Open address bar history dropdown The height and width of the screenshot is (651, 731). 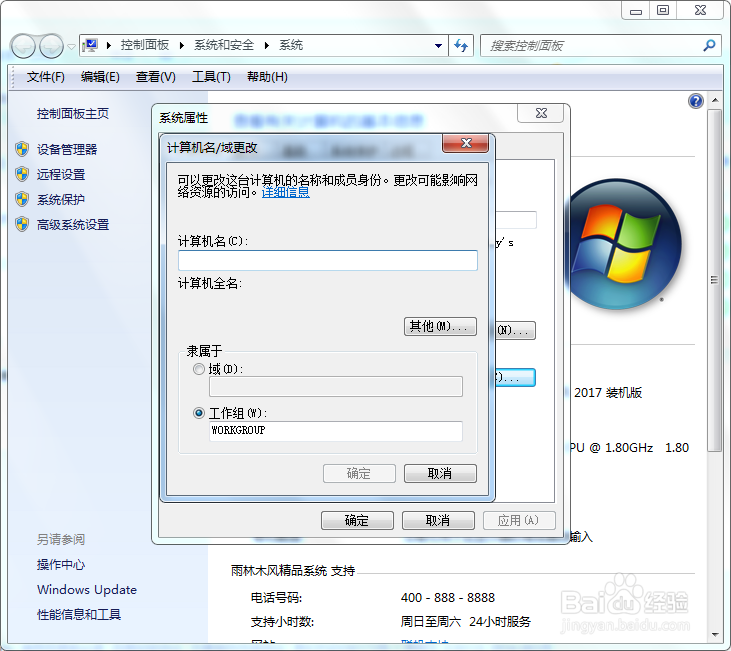point(438,46)
